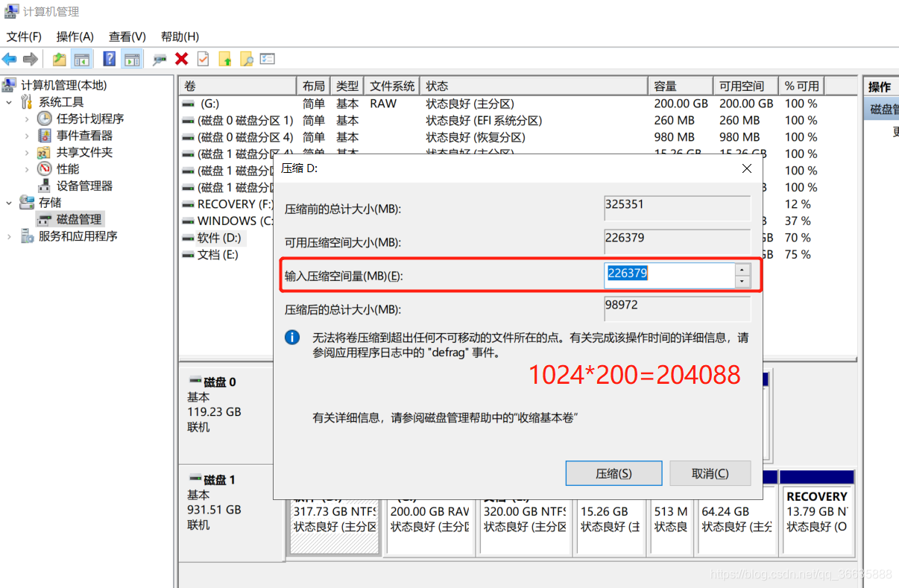
Task: Click the blue Back arrow in the toolbar
Action: point(10,59)
